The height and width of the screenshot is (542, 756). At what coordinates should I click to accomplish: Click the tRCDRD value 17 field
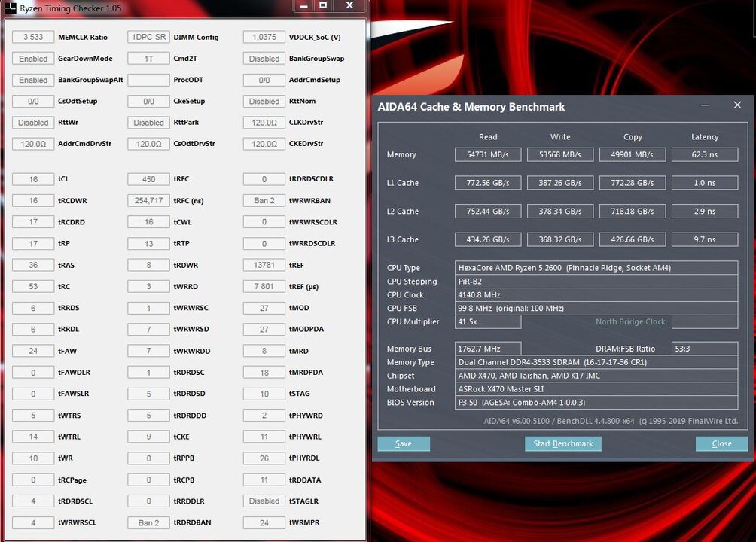pos(33,222)
